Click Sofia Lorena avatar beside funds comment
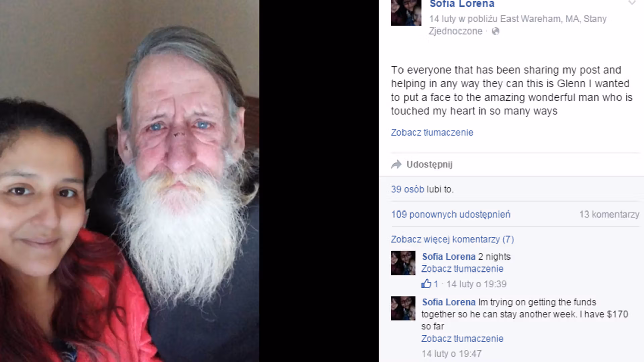This screenshot has height=362, width=644. [403, 308]
